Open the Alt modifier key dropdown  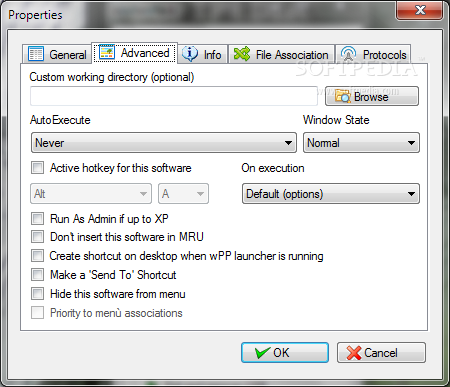(x=91, y=193)
